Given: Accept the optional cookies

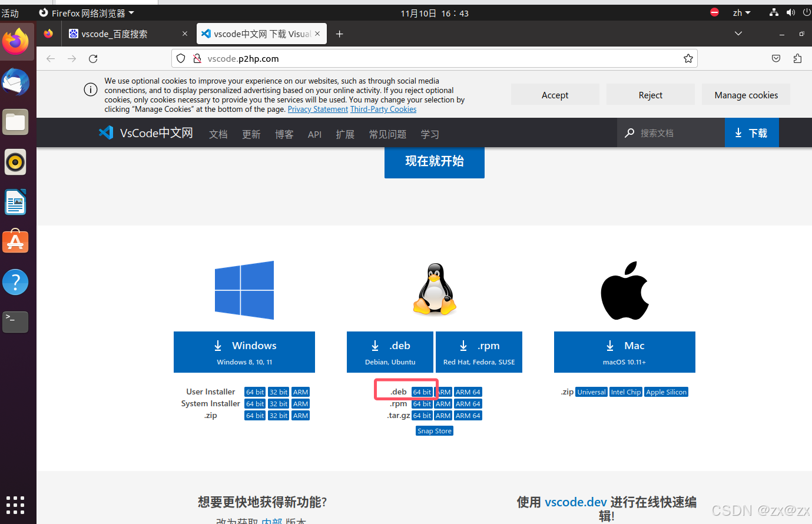Looking at the screenshot, I should [x=555, y=95].
